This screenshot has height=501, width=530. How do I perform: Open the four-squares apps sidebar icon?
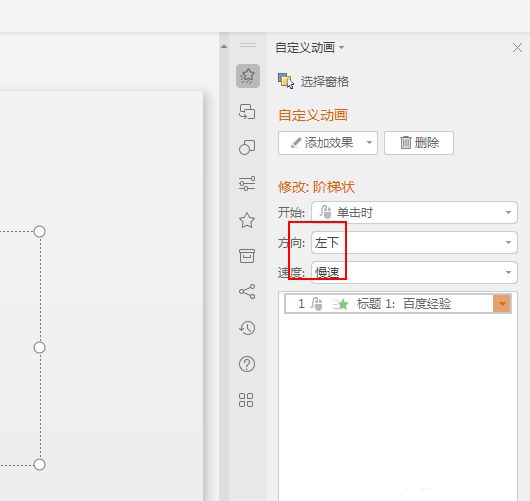click(246, 400)
